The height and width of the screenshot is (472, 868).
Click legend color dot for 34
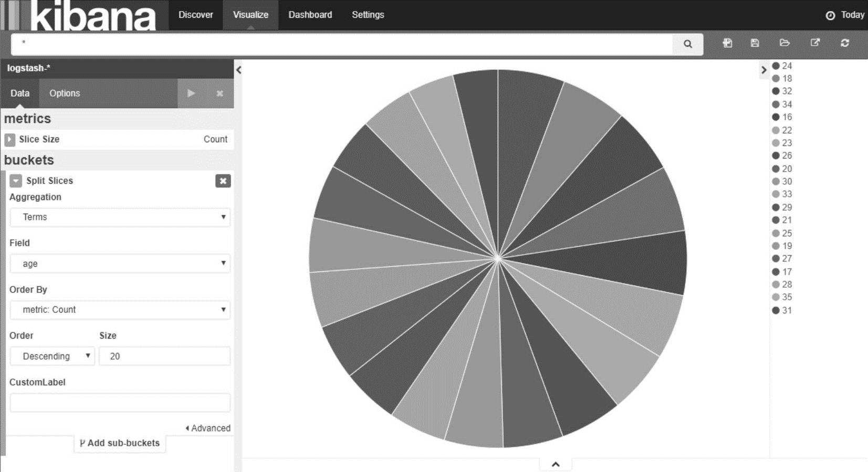pyautogui.click(x=776, y=104)
